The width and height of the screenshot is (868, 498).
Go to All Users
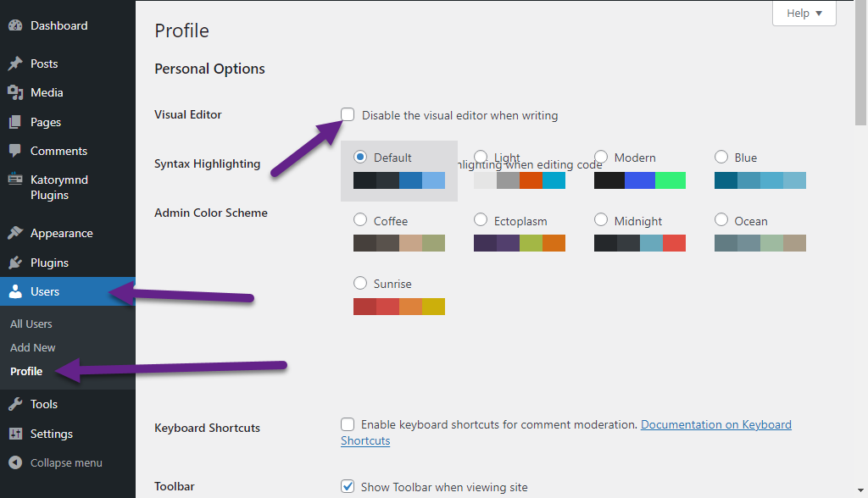click(x=31, y=324)
